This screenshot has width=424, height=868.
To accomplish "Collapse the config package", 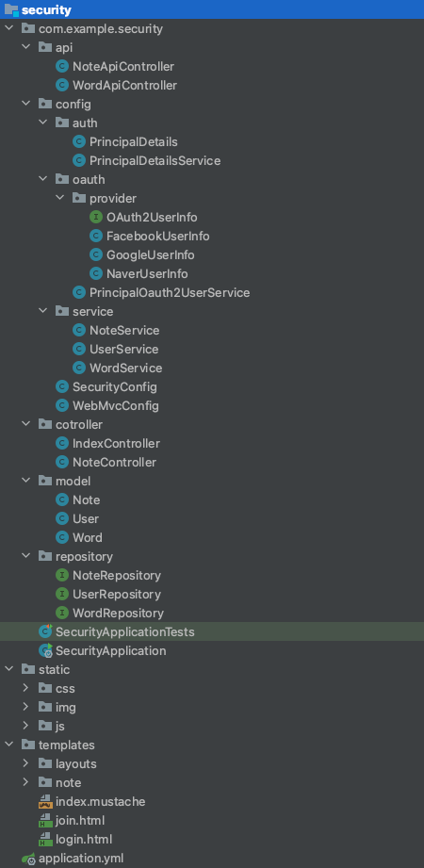I will 26,104.
